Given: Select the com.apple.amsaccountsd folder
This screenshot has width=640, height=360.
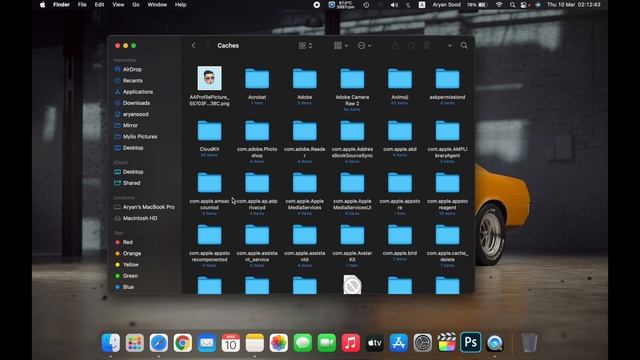Looking at the screenshot, I should 209,183.
